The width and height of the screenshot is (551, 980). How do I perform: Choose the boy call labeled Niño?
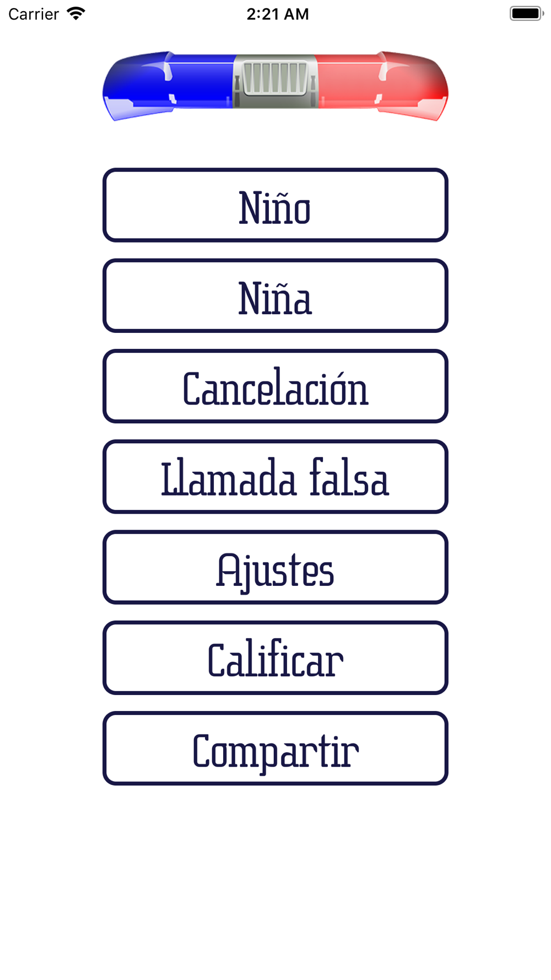coord(275,205)
